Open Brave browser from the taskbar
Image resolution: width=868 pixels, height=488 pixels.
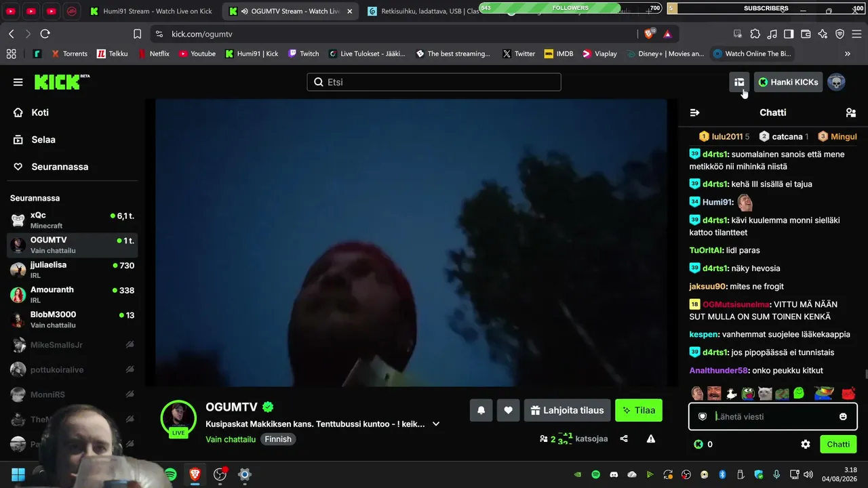click(195, 474)
